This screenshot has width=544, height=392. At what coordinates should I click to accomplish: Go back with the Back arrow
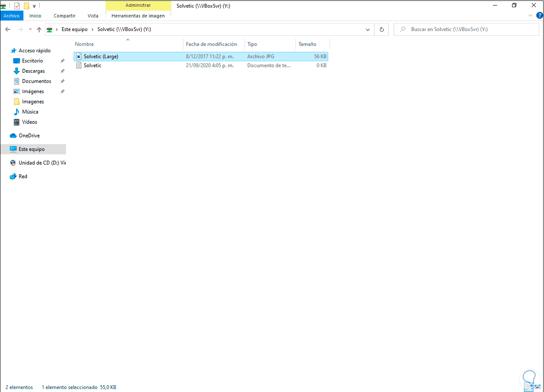tap(8, 29)
